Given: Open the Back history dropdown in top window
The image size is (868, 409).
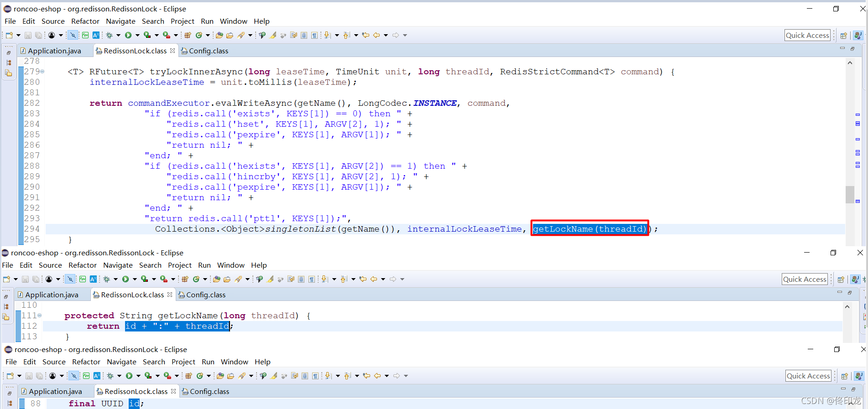Looking at the screenshot, I should [386, 35].
